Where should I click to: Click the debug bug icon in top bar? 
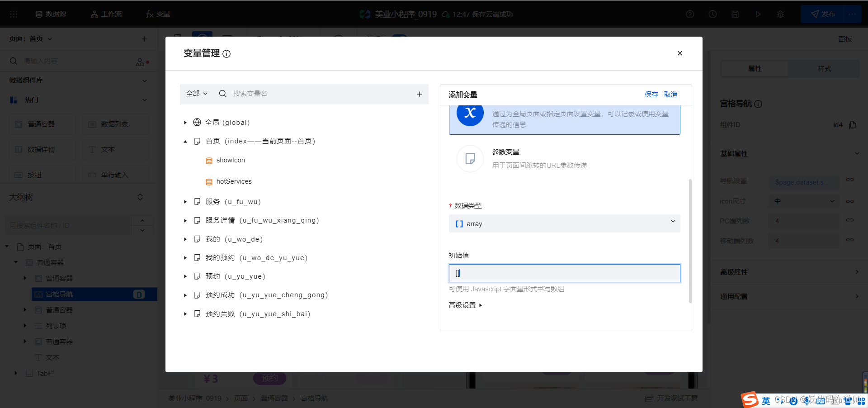pos(780,14)
